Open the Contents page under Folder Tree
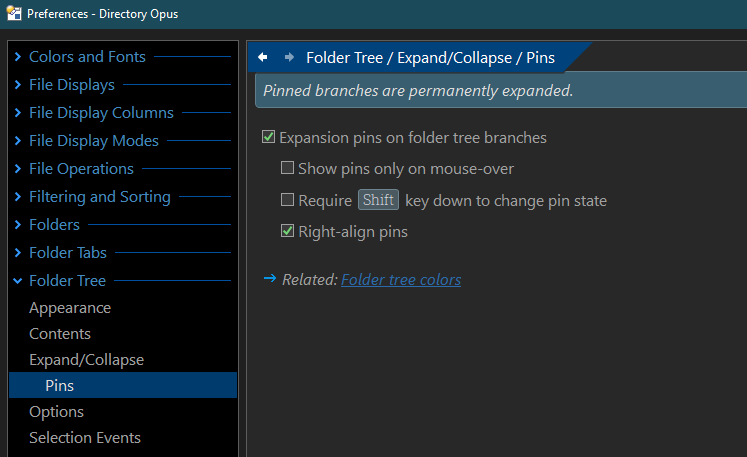Viewport: 747px width, 457px height. click(x=60, y=334)
